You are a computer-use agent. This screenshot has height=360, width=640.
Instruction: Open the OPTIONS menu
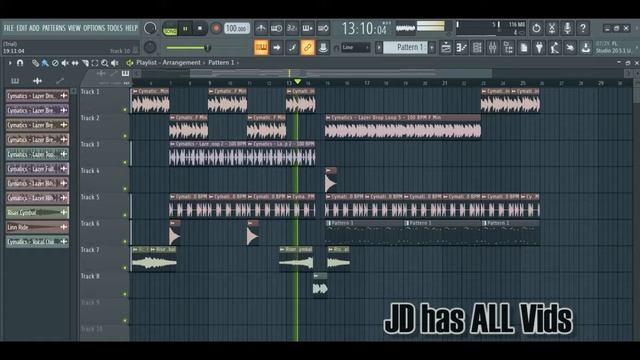94,28
